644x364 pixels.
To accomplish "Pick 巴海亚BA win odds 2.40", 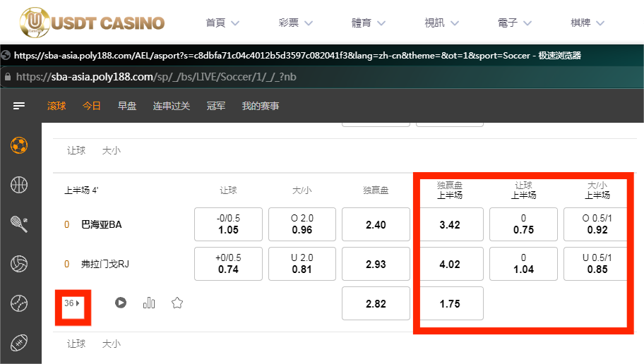I will (376, 224).
